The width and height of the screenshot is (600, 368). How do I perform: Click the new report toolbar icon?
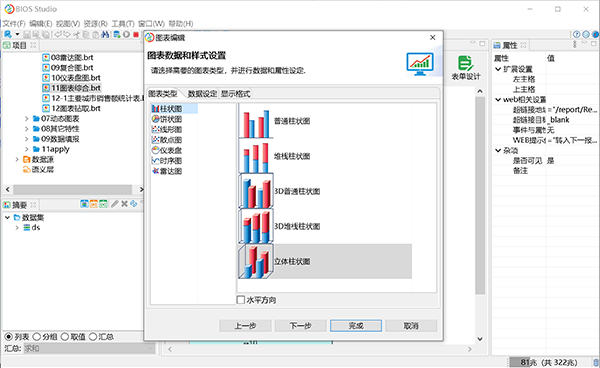(8, 34)
